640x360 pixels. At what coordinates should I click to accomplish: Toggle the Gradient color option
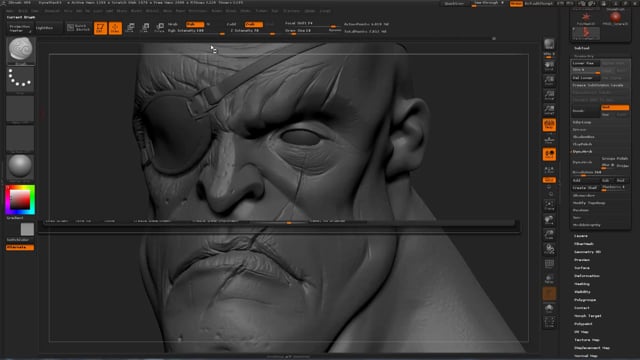pos(15,218)
